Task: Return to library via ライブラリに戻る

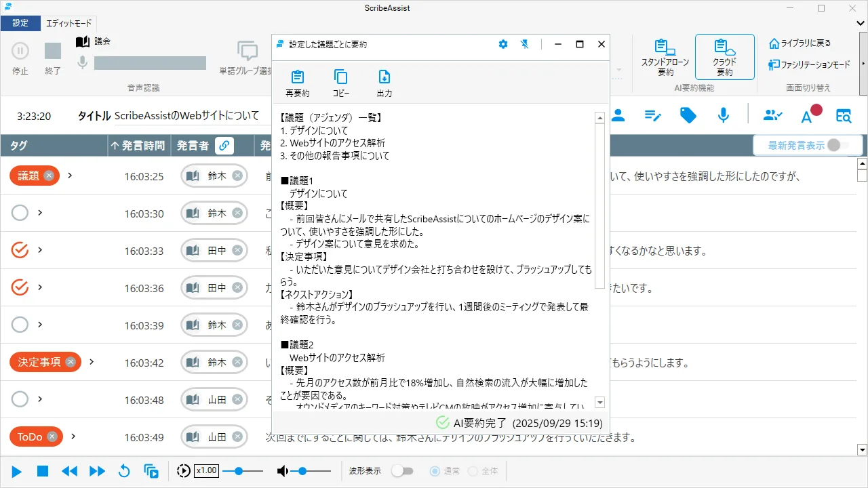Action: (x=800, y=43)
